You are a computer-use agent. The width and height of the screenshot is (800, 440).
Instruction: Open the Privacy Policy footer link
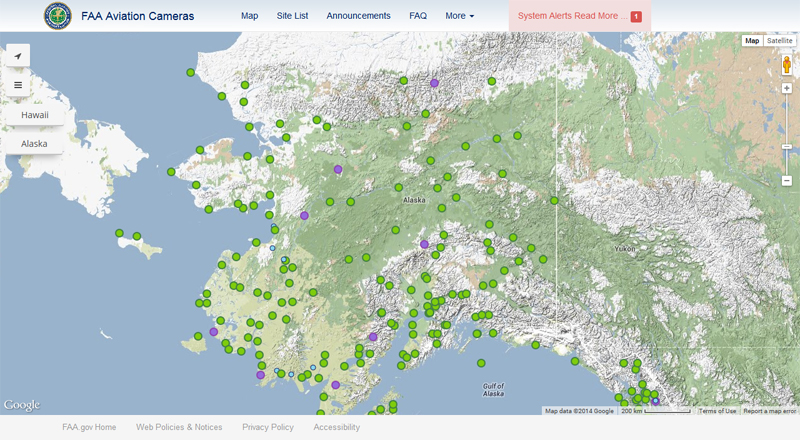point(268,427)
